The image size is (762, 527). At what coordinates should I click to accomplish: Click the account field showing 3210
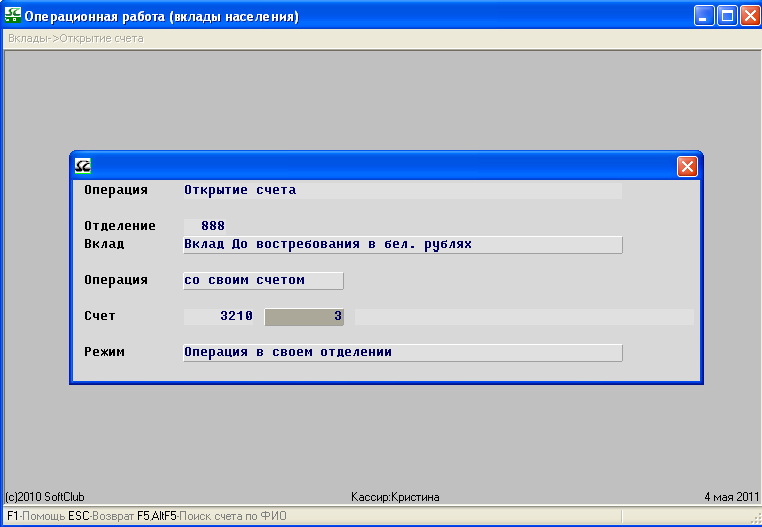[x=218, y=316]
